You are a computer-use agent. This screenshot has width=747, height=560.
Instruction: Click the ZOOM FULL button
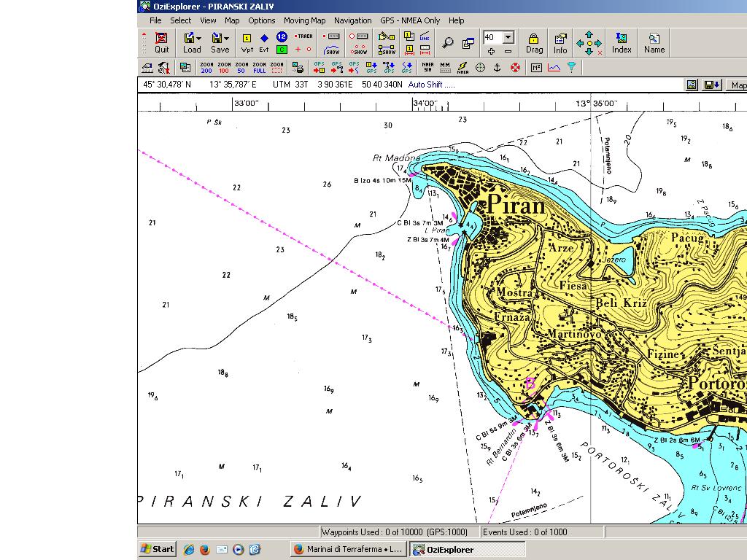(x=259, y=68)
